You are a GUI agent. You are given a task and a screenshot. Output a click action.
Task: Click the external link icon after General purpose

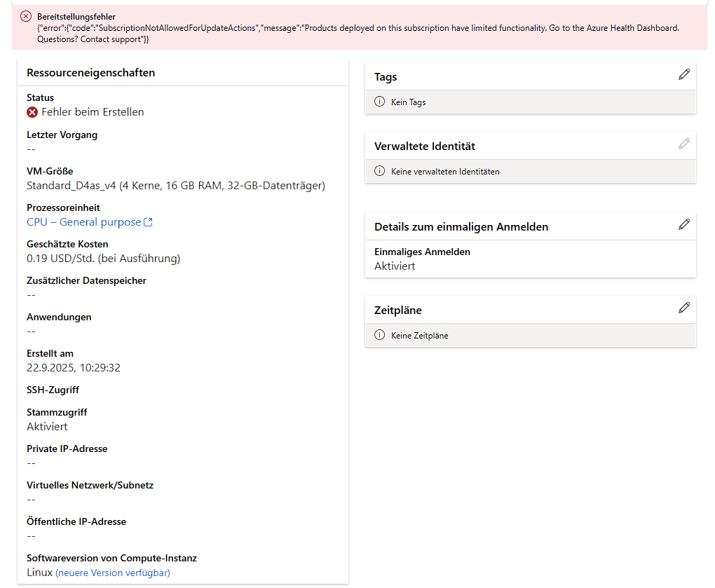coord(148,222)
